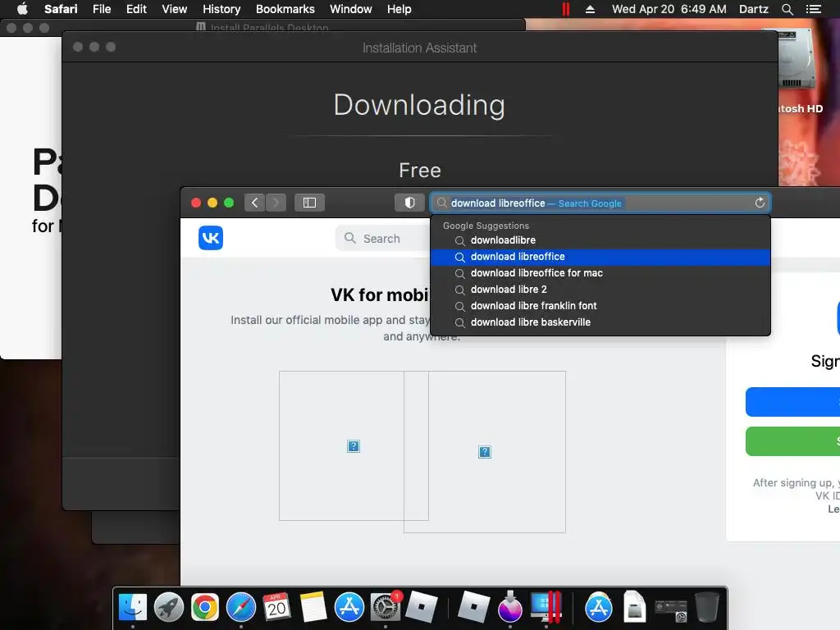
Task: Minimize Safari with the yellow button
Action: (212, 203)
